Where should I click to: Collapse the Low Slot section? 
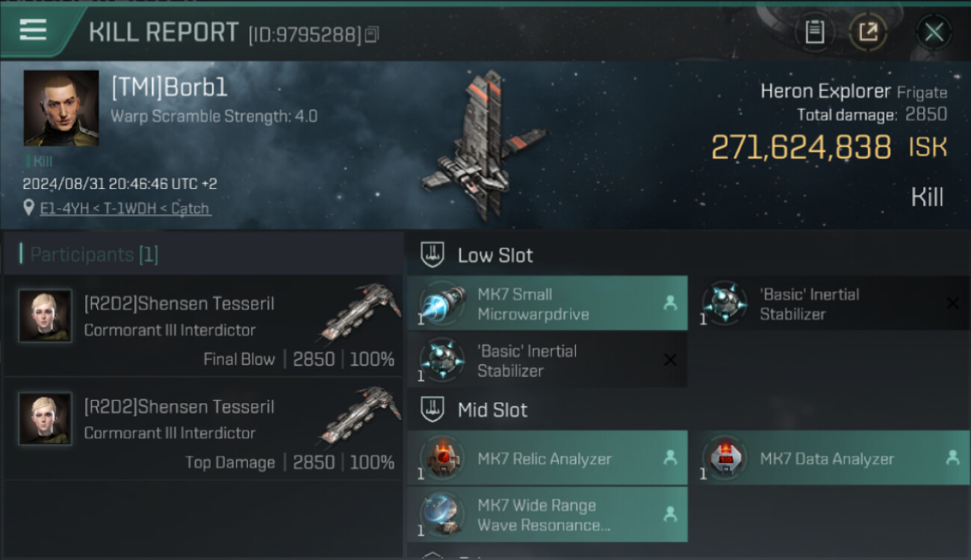pyautogui.click(x=432, y=255)
